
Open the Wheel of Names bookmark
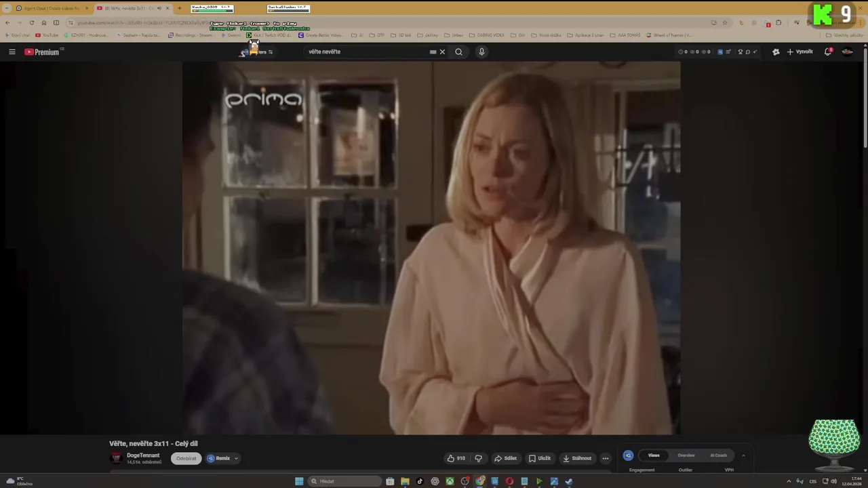coord(669,35)
